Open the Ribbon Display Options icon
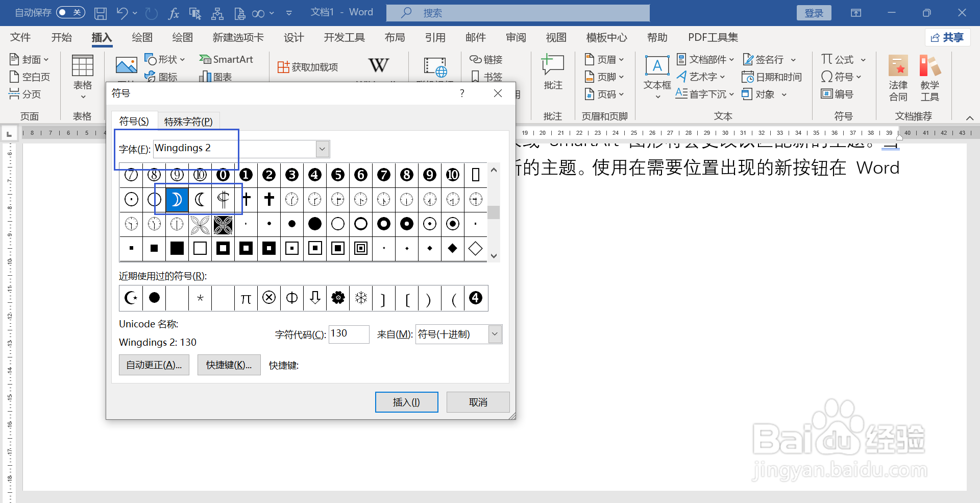The height and width of the screenshot is (503, 980). tap(856, 13)
